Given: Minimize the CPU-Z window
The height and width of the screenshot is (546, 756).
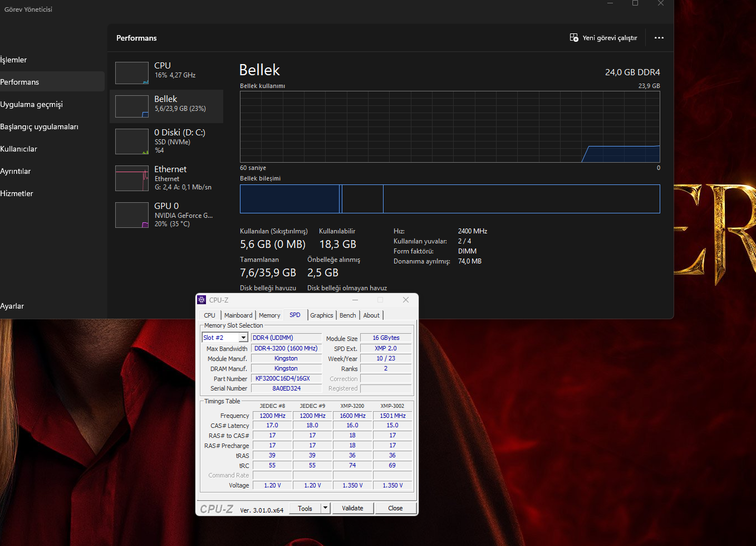Looking at the screenshot, I should pos(355,300).
